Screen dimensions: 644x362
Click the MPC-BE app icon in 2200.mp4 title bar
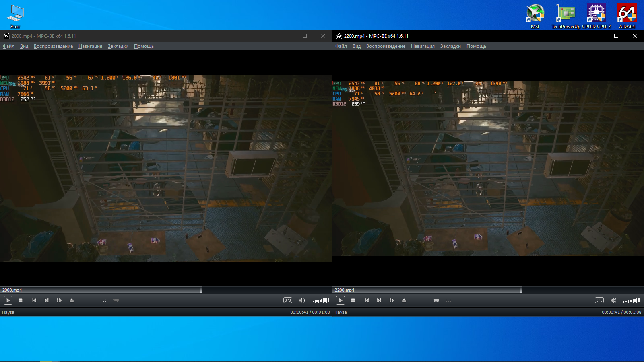(x=339, y=36)
